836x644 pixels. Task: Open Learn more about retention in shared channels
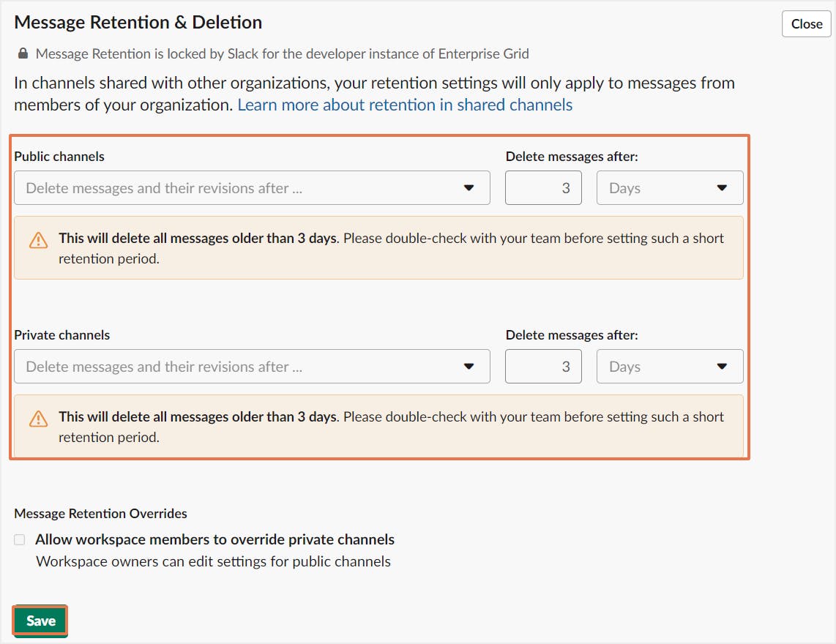[x=405, y=105]
